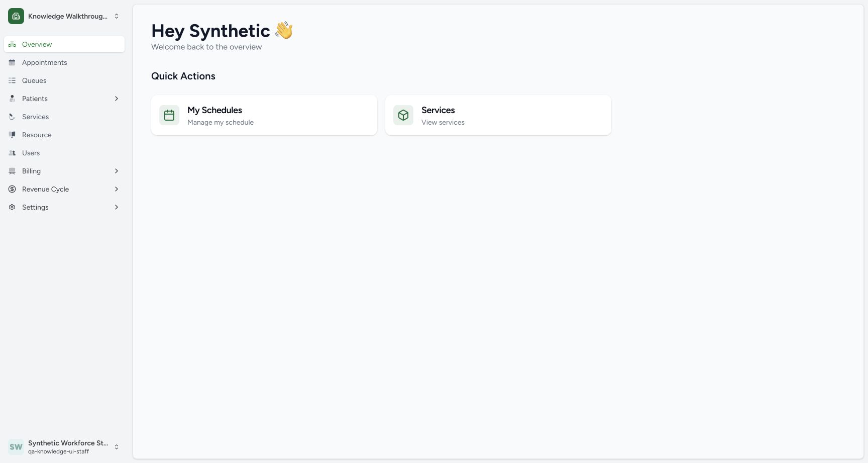Click the 'Manage my schedule' text
The image size is (868, 463).
click(x=221, y=122)
